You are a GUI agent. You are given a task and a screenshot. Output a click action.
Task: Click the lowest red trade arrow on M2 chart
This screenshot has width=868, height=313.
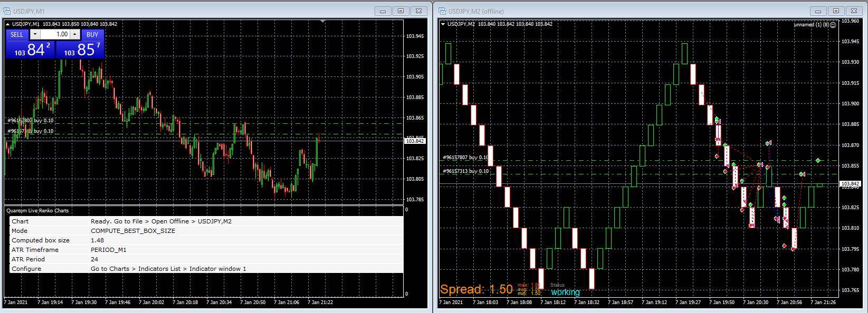[793, 249]
